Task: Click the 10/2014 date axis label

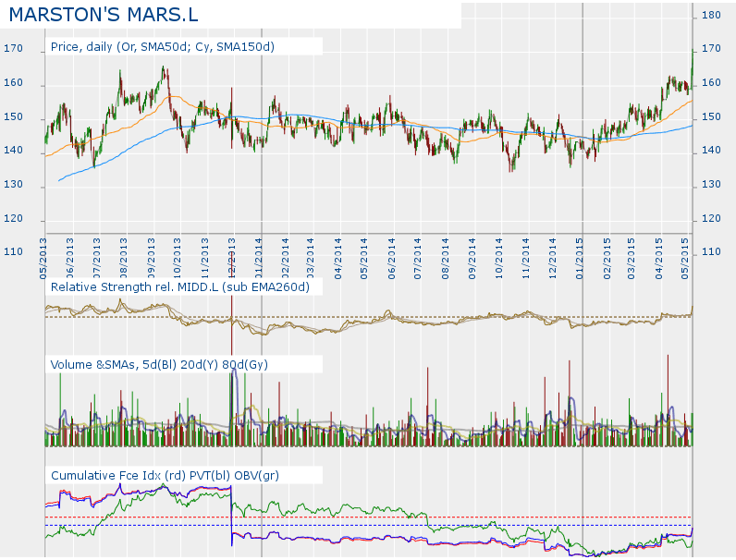Action: click(498, 259)
